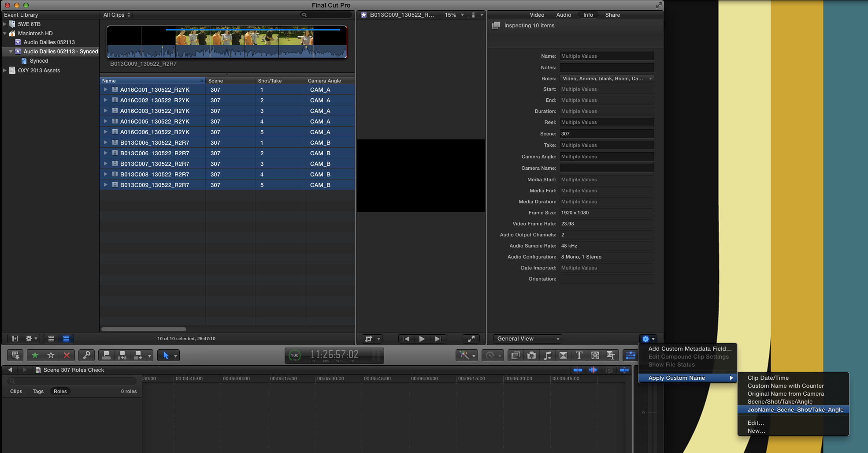Choose Original Name from Camera preset
Screen dimensions: 868x453
pos(793,393)
